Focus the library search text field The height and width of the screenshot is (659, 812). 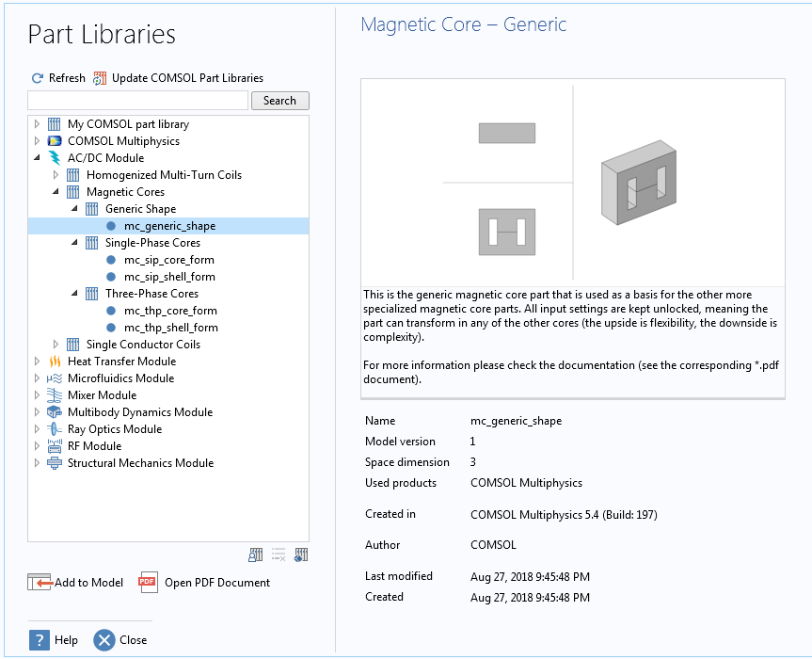(137, 101)
